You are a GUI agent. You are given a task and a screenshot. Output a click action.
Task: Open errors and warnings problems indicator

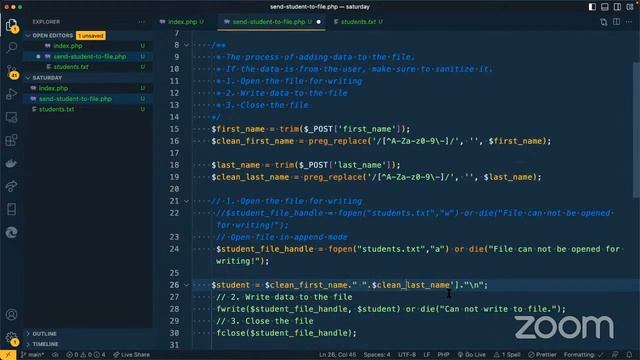86,355
